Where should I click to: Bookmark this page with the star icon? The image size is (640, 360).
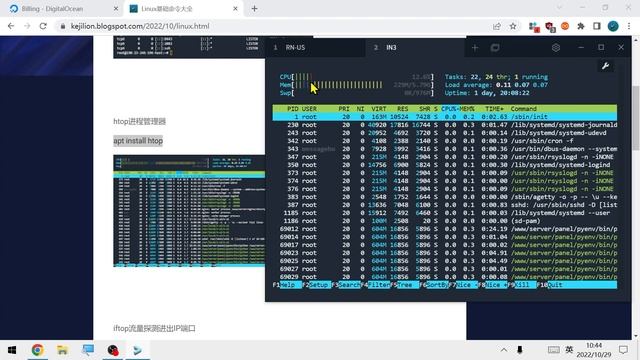coord(513,26)
